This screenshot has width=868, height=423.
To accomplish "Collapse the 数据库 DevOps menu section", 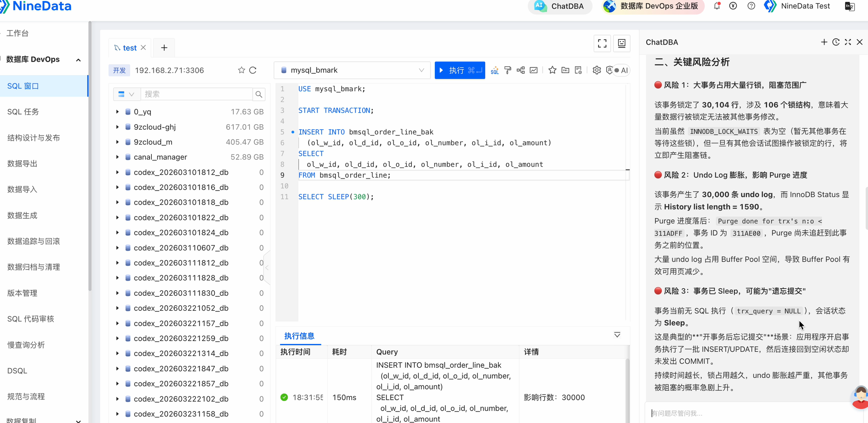I will click(78, 60).
